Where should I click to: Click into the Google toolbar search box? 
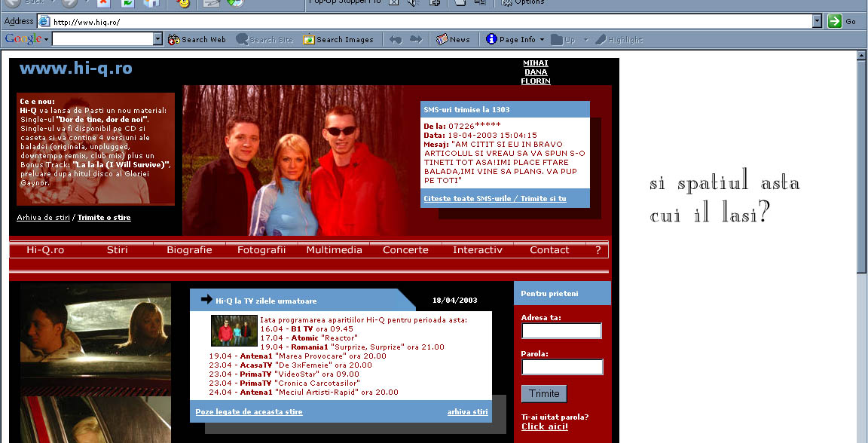pos(102,38)
